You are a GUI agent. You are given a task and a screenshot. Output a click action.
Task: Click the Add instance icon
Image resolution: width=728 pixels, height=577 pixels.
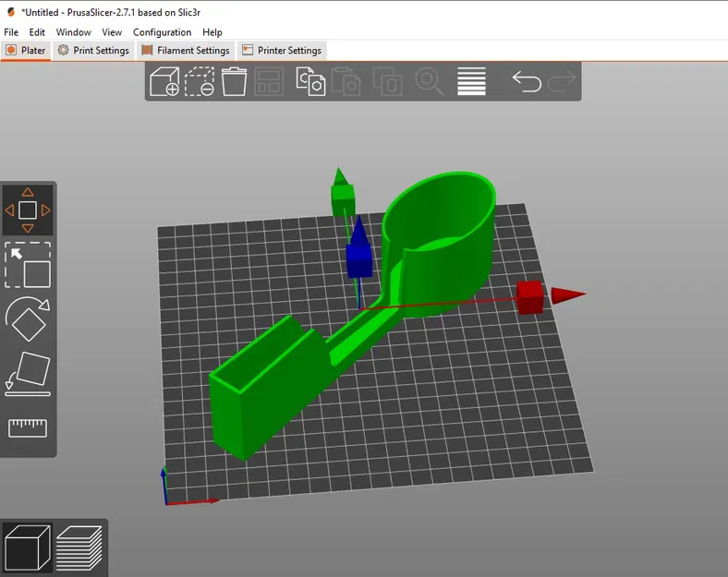point(388,81)
